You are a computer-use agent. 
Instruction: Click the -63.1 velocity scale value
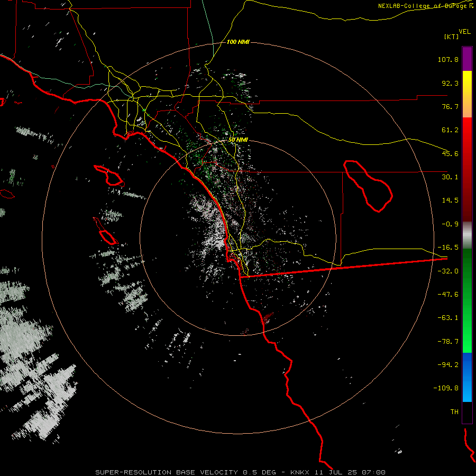coord(448,318)
